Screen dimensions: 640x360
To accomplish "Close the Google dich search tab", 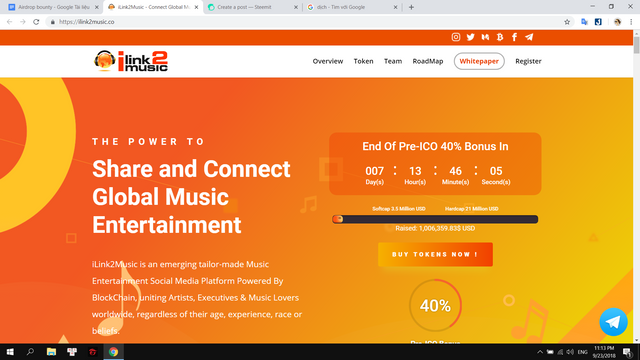I will coord(395,7).
